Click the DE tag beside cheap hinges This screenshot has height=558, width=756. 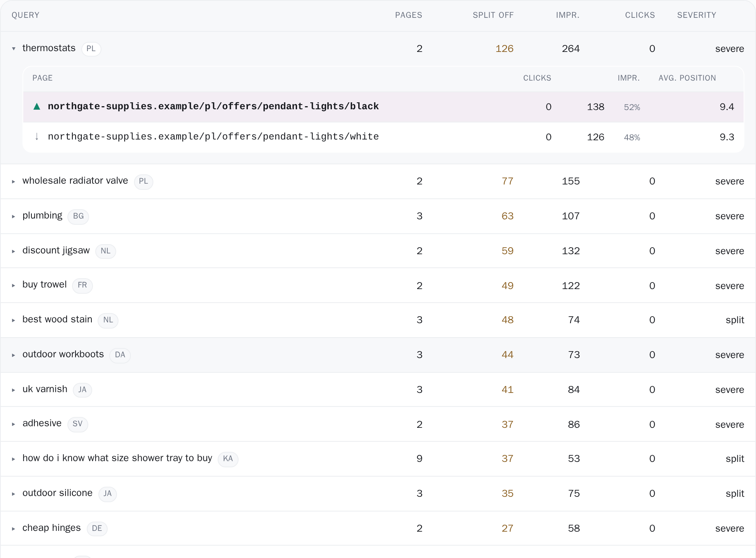click(97, 529)
